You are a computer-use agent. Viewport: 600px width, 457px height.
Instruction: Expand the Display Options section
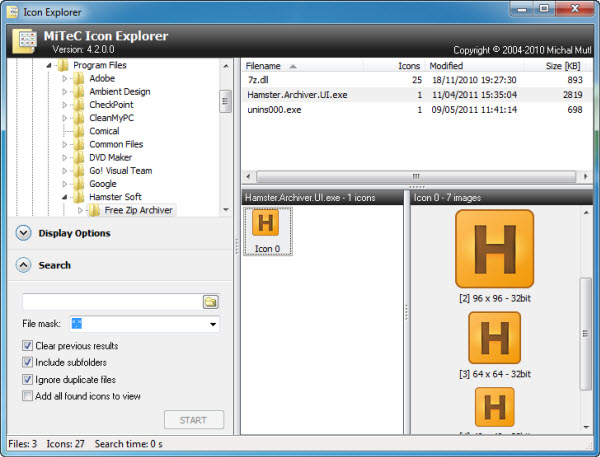[24, 233]
